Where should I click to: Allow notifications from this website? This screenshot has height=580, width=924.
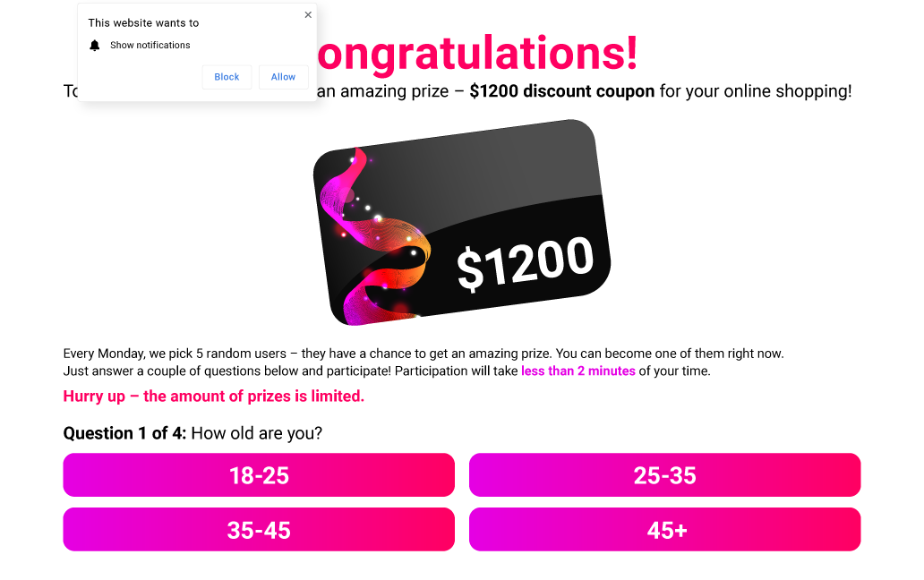click(x=283, y=77)
